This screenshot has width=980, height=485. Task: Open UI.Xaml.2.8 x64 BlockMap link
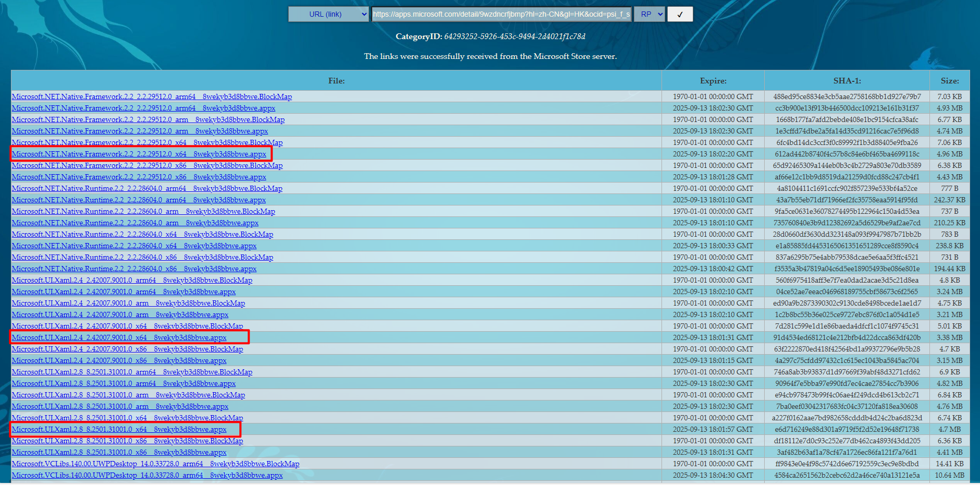pyautogui.click(x=127, y=418)
